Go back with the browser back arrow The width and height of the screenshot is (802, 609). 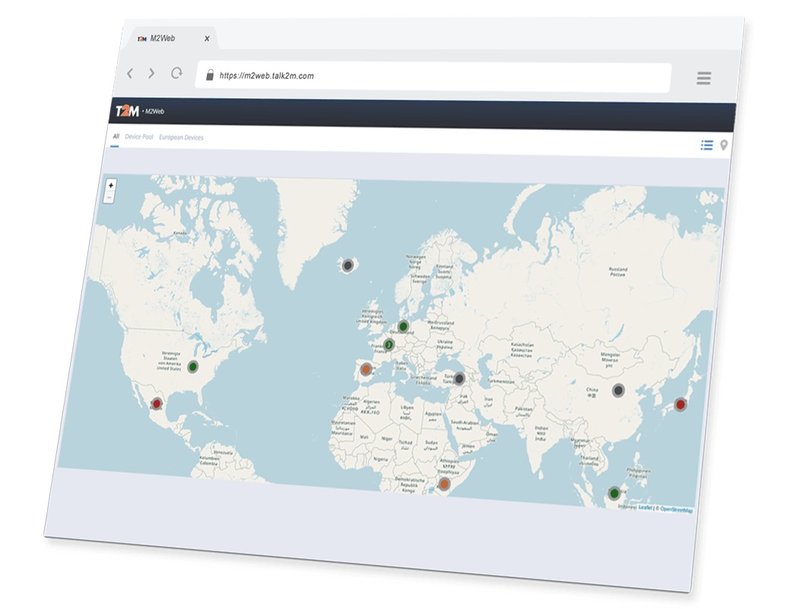130,73
